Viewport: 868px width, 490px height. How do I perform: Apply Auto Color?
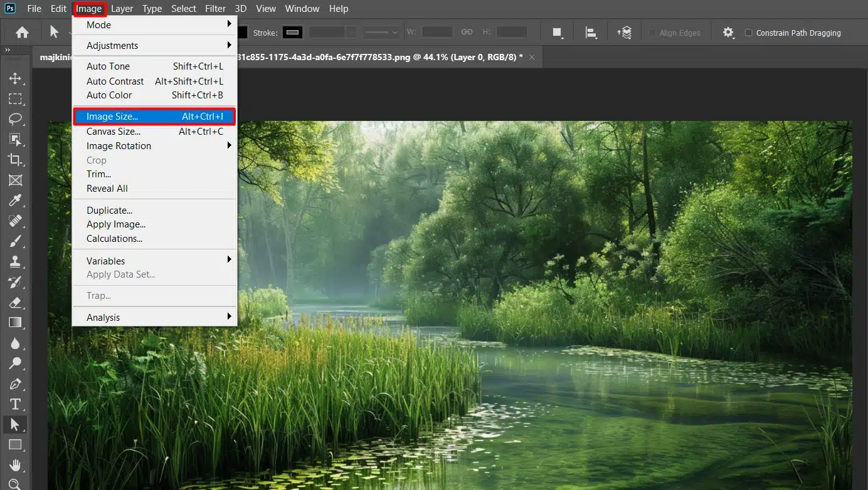tap(154, 95)
